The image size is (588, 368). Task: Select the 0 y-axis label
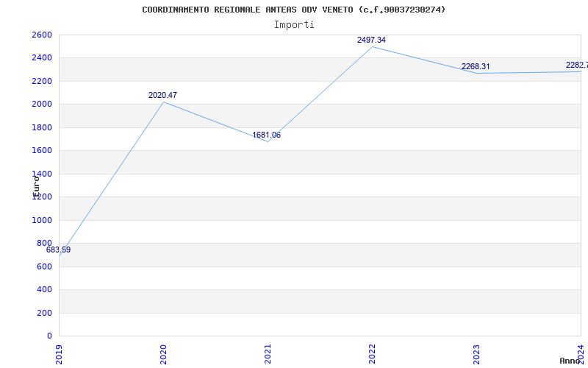[49, 336]
